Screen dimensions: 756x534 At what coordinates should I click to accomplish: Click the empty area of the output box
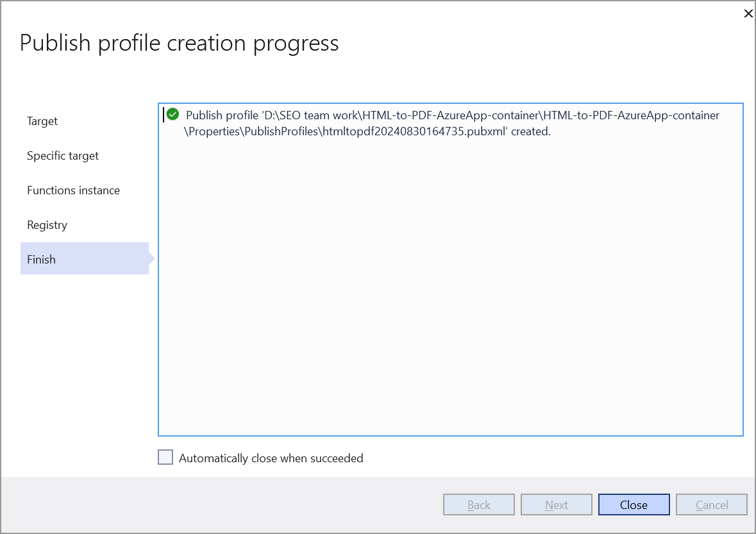point(449,288)
